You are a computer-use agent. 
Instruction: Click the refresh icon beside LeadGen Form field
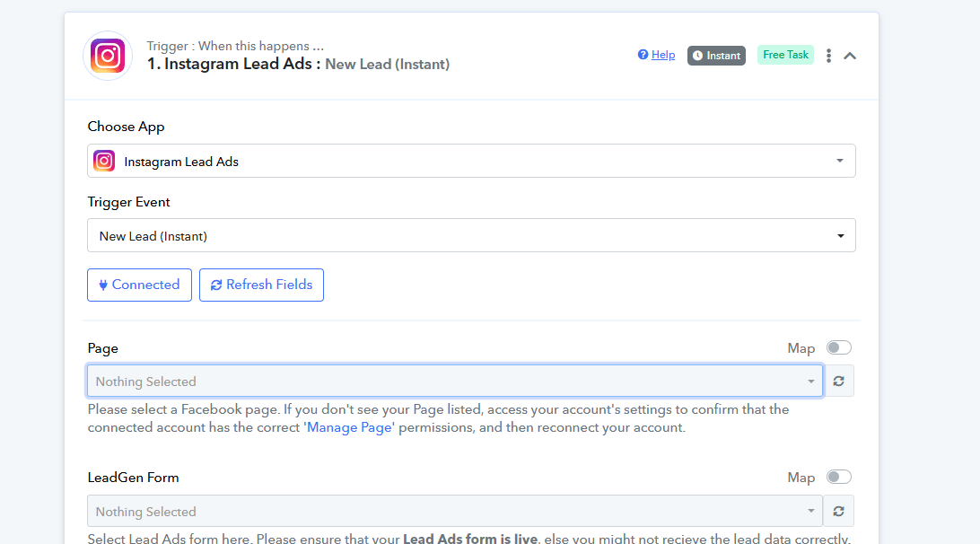click(x=839, y=512)
